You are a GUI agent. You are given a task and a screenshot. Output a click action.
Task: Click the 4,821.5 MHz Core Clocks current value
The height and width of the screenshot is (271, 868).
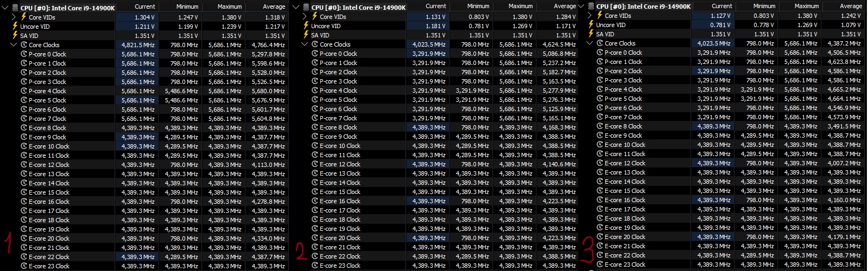click(x=138, y=45)
